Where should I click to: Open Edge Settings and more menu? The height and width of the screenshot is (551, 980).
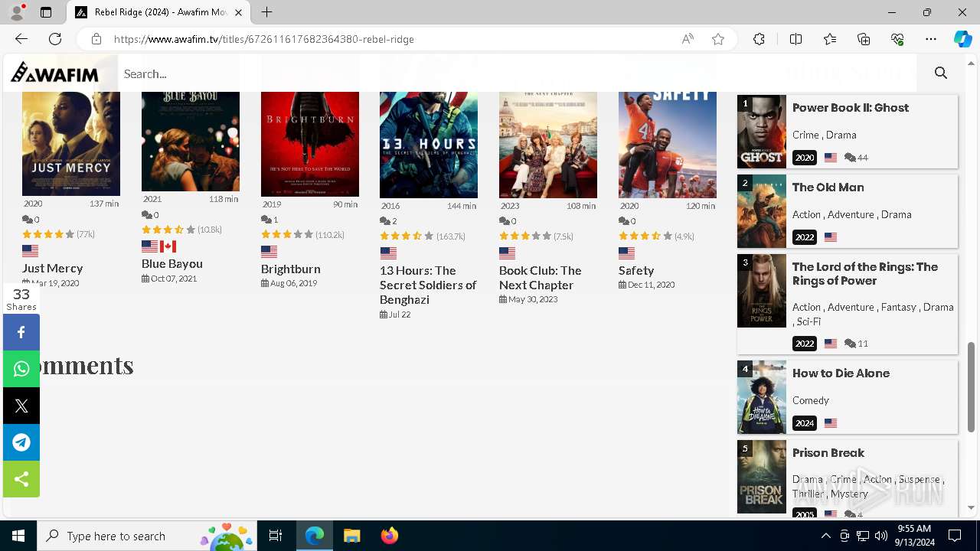pos(931,39)
